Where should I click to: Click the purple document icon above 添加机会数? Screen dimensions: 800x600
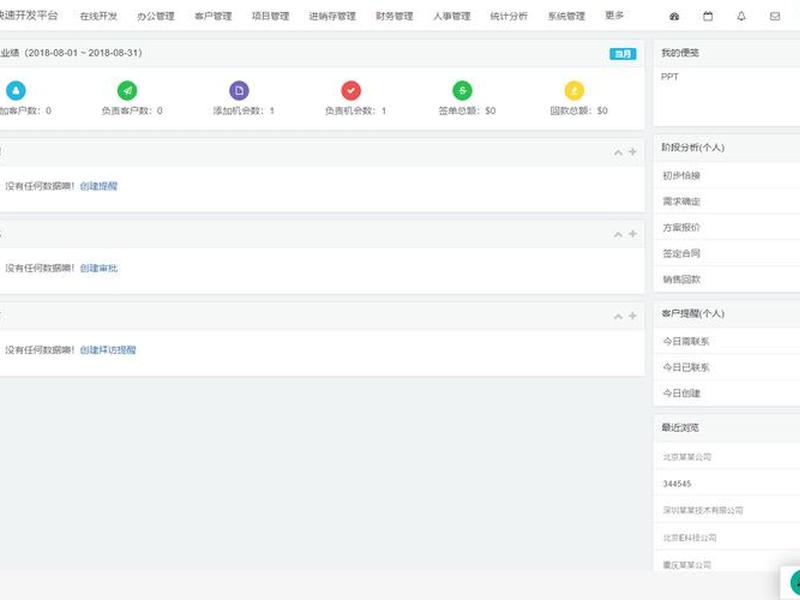coord(239,91)
